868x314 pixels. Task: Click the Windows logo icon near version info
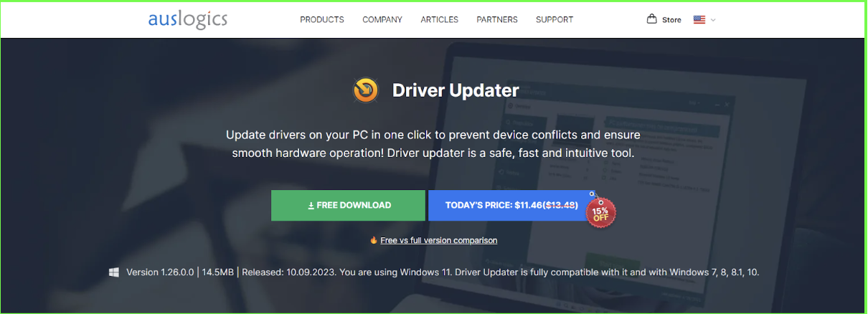(114, 272)
